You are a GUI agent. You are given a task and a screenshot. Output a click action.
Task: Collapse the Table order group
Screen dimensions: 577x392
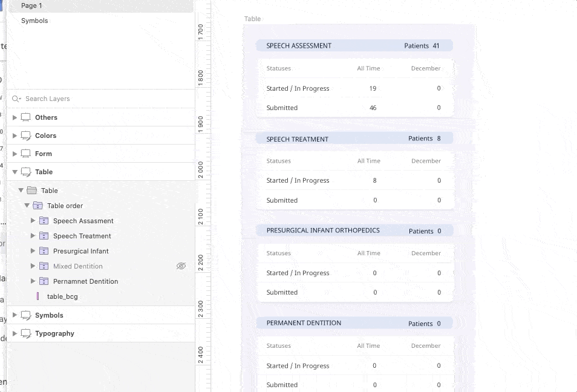coord(27,206)
